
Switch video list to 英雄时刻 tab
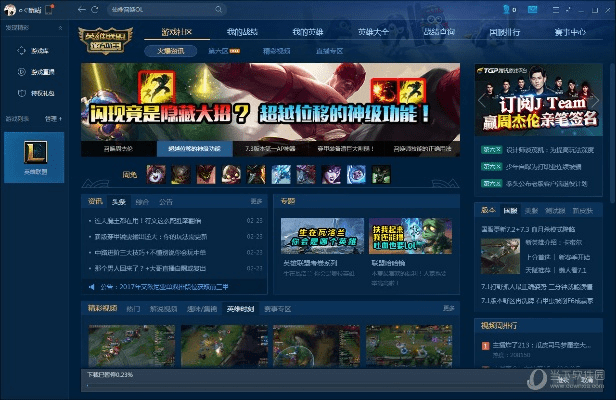tap(241, 309)
